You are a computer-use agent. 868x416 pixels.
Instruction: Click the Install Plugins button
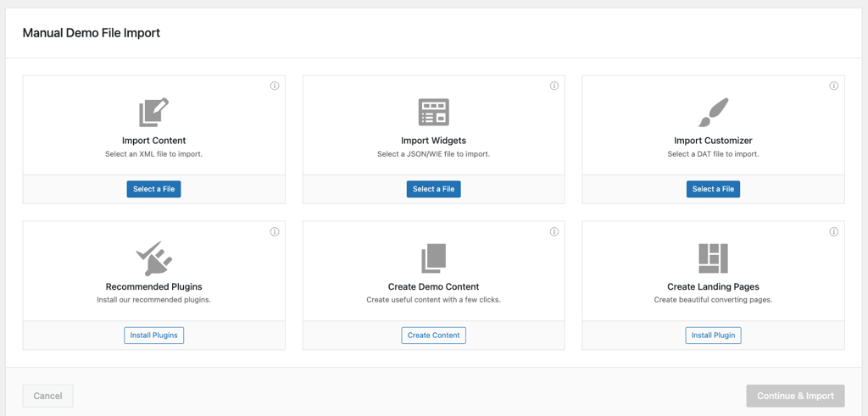(154, 336)
